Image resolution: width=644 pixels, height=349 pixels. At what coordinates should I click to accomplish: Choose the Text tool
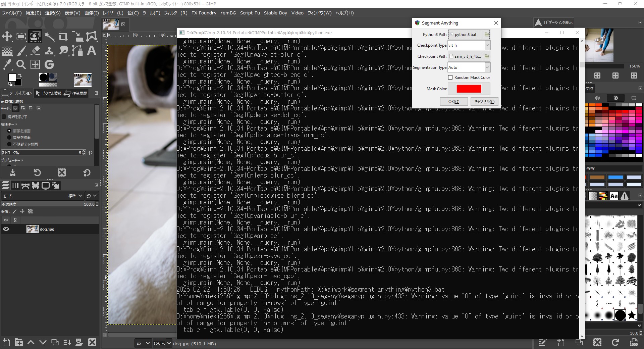tap(91, 51)
